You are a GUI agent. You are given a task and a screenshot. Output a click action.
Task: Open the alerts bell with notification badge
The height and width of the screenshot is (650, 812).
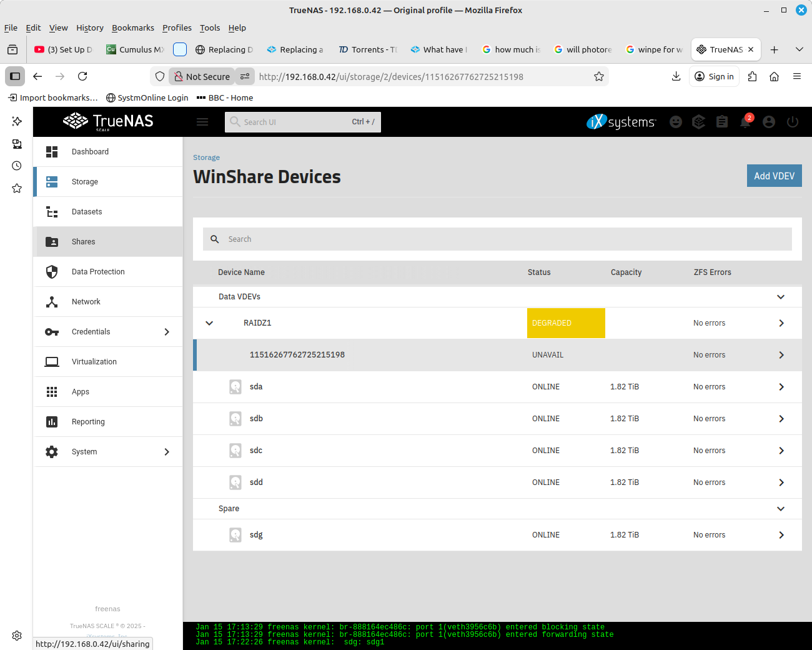(x=745, y=122)
